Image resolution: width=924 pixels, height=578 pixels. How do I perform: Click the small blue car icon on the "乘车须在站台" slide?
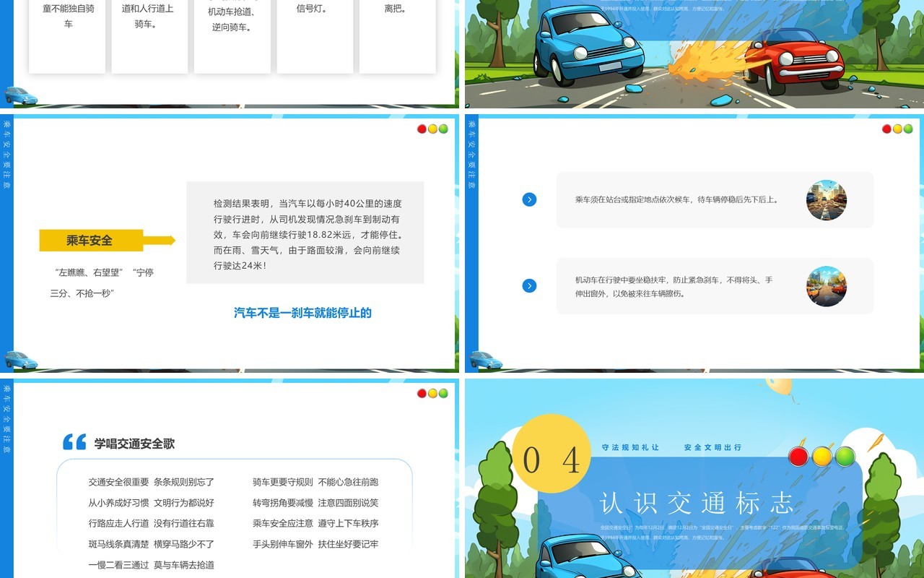486,359
